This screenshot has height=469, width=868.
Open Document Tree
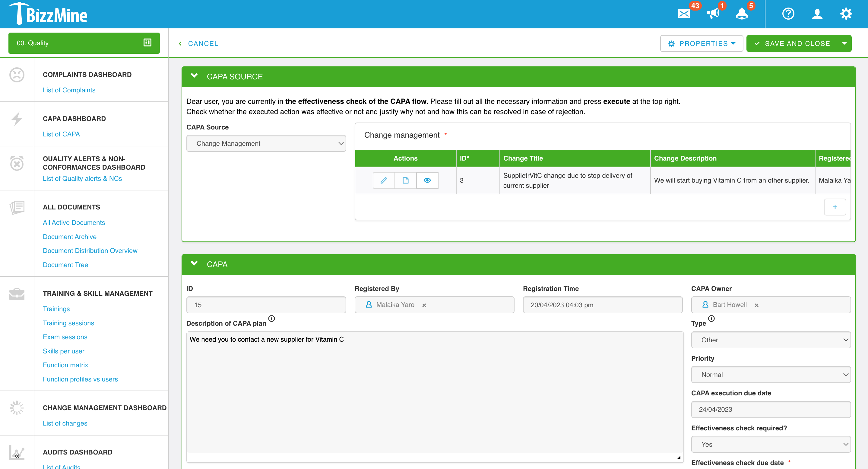65,265
